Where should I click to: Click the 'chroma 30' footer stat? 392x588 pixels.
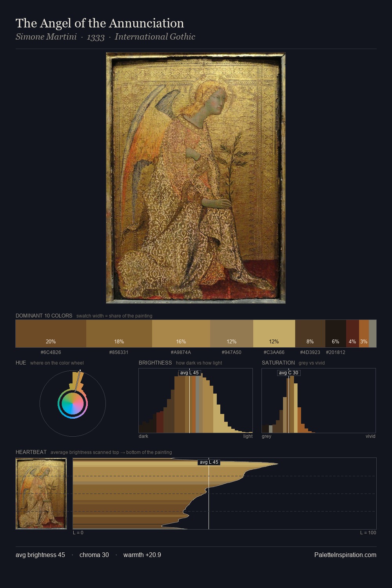click(x=94, y=555)
